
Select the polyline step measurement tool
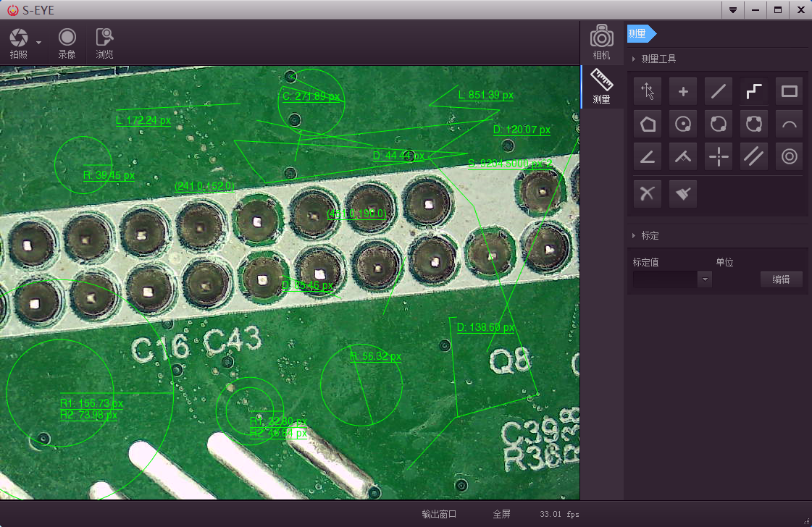[x=753, y=92]
